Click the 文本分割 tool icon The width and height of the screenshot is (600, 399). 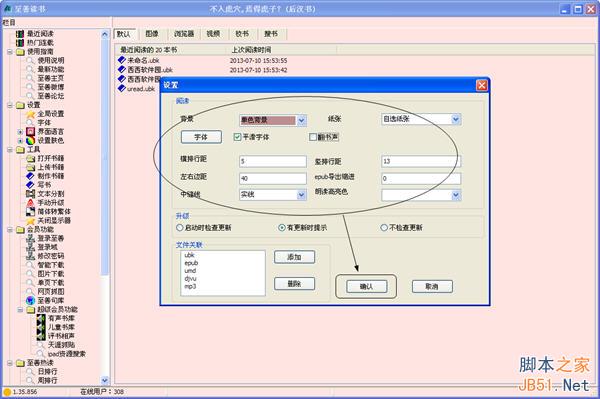[31, 194]
